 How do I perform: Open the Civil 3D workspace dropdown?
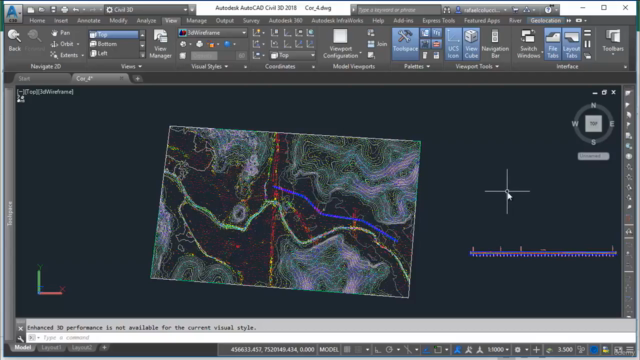point(147,9)
